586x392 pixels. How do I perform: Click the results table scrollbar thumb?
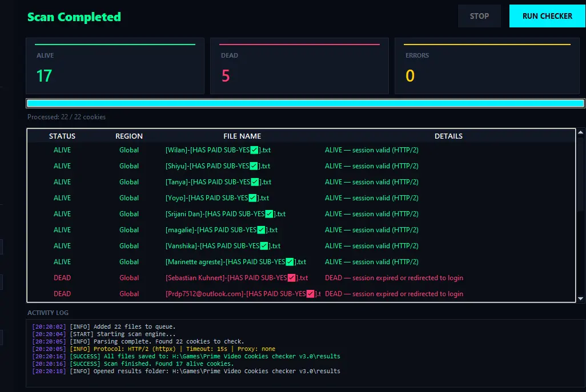point(580,176)
